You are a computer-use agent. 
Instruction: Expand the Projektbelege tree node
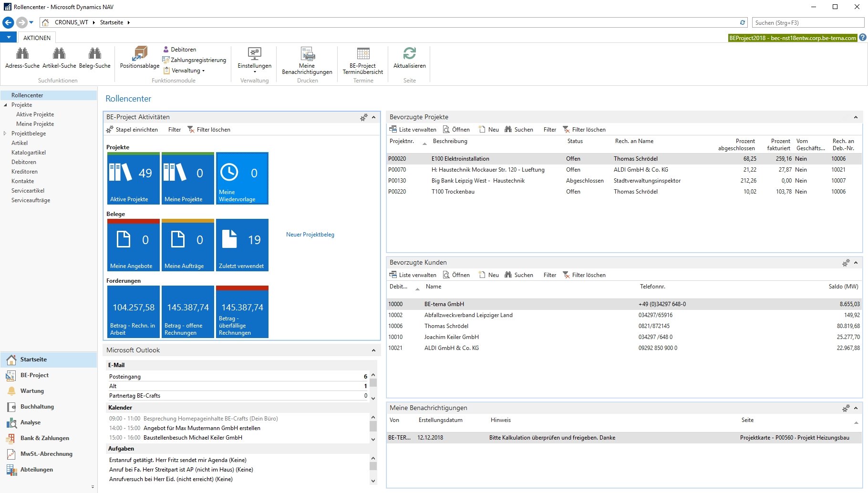click(x=5, y=134)
